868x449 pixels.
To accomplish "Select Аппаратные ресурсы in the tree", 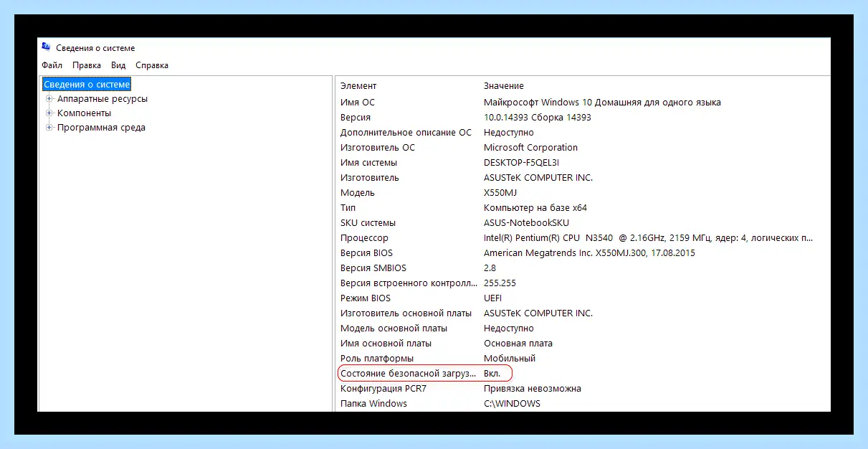I will [102, 99].
